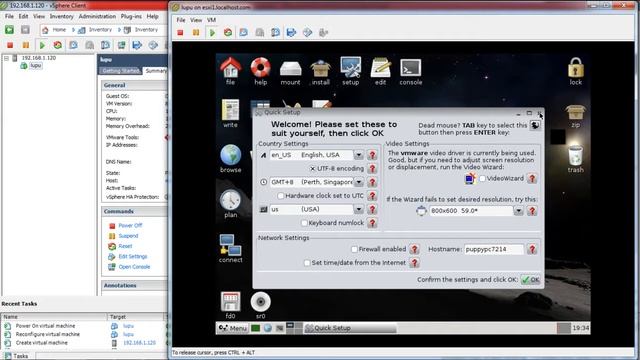Click the Power Off command link

click(130, 225)
